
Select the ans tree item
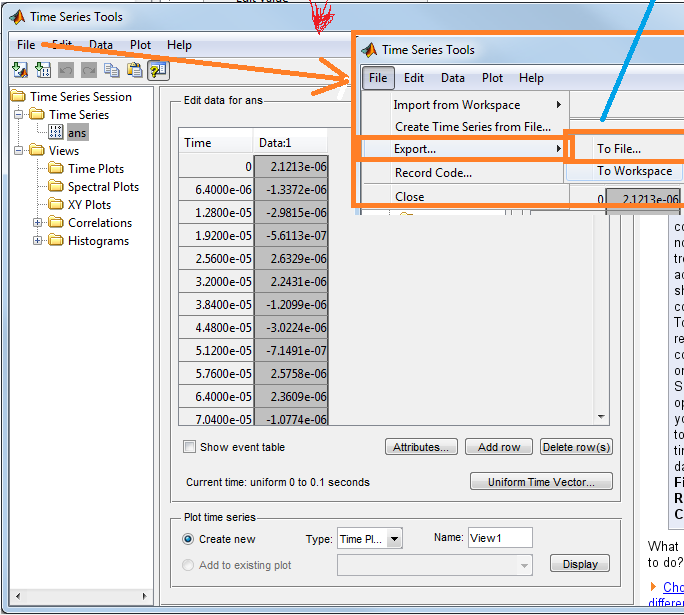(x=77, y=133)
